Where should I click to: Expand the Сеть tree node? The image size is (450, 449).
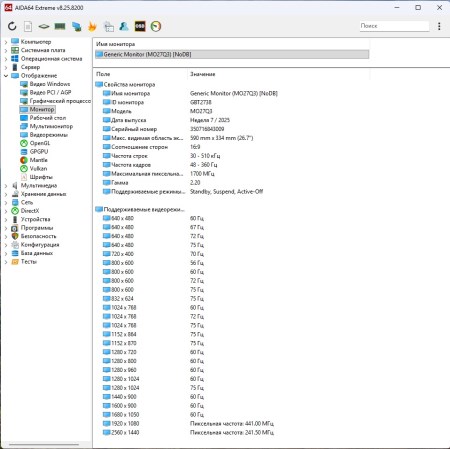[x=6, y=202]
